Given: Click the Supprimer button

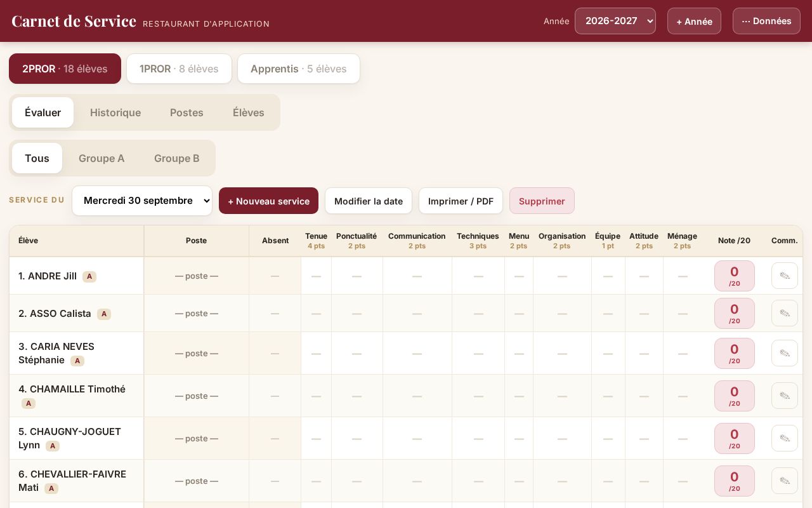Looking at the screenshot, I should click(x=542, y=201).
